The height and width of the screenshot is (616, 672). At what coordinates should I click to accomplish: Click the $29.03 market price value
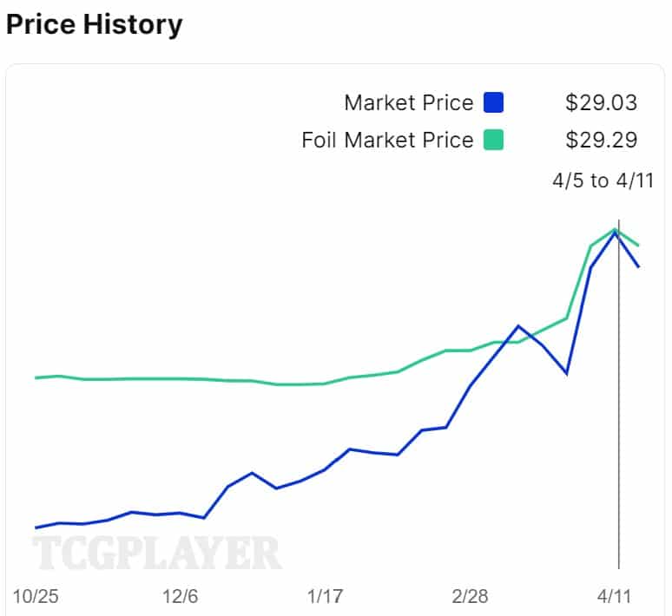[x=601, y=103]
